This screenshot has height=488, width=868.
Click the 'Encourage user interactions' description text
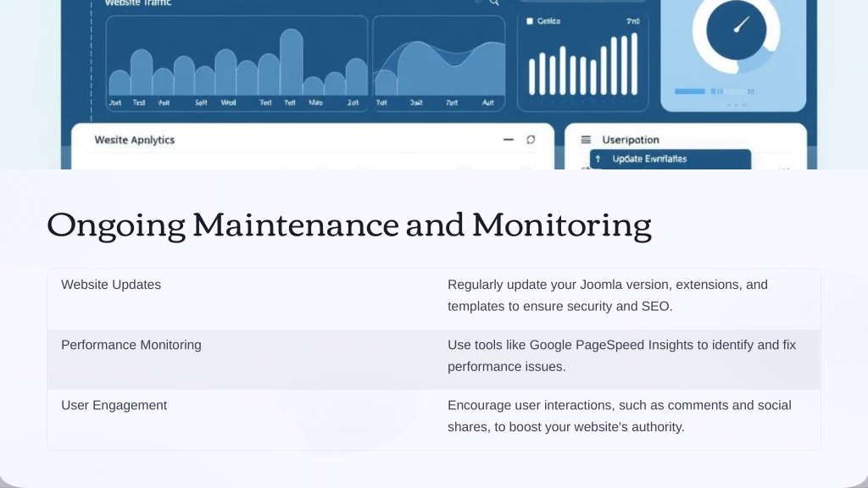coord(620,416)
